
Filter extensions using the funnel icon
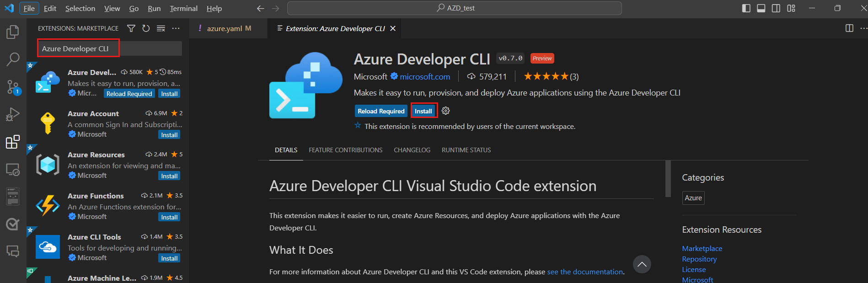click(x=131, y=28)
